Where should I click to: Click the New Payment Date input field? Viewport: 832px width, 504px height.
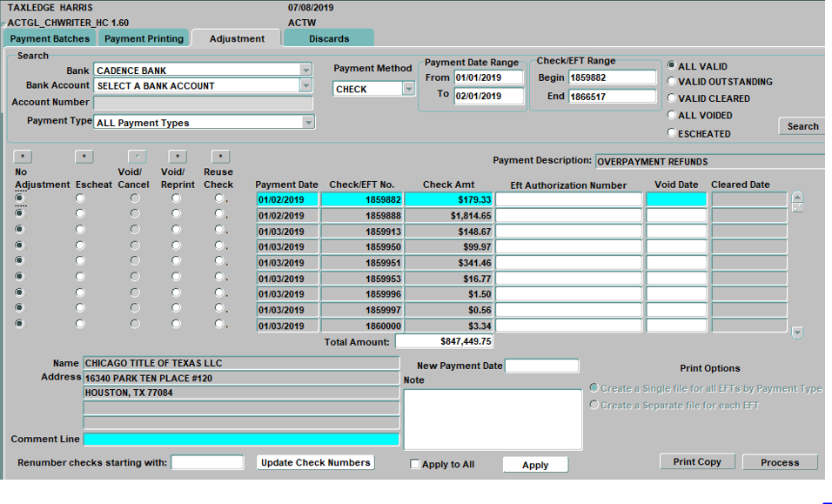541,366
